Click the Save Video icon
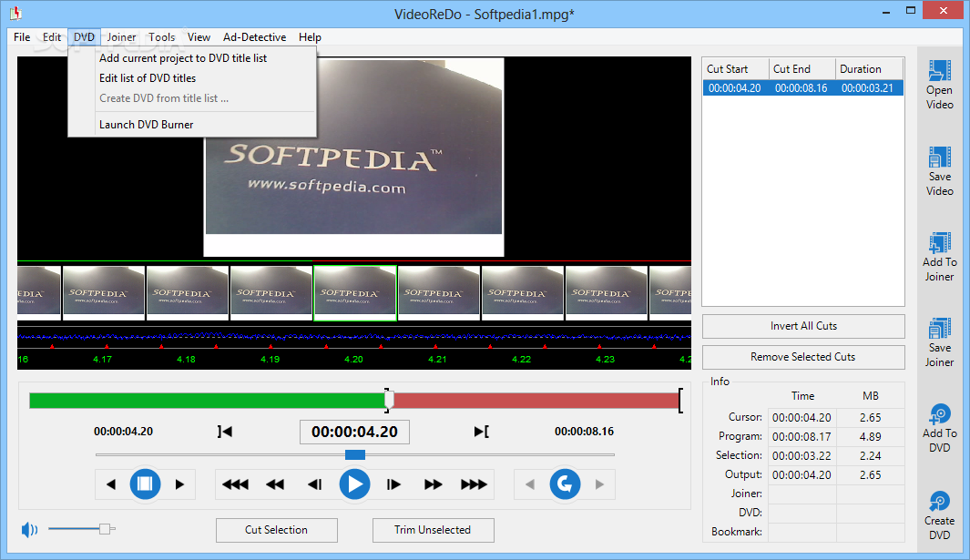Screen dimensions: 970x560 coord(939,158)
